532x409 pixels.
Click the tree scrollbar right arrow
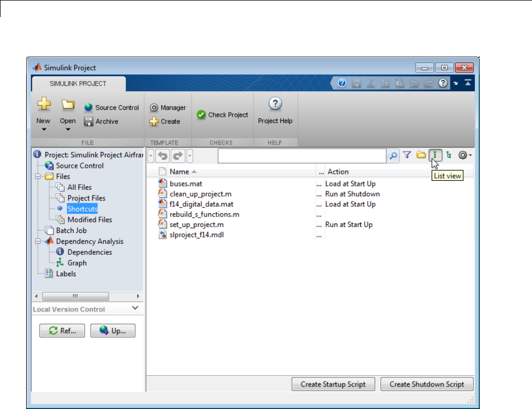click(138, 296)
